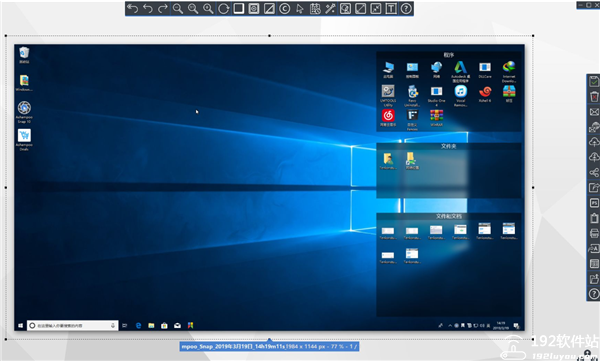The height and width of the screenshot is (361, 600).
Task: Open help from the right sidebar question mark
Action: click(594, 294)
